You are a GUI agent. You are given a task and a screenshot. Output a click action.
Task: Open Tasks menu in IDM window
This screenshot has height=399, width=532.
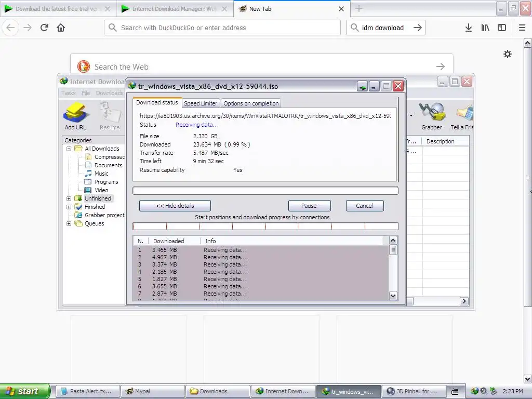68,93
